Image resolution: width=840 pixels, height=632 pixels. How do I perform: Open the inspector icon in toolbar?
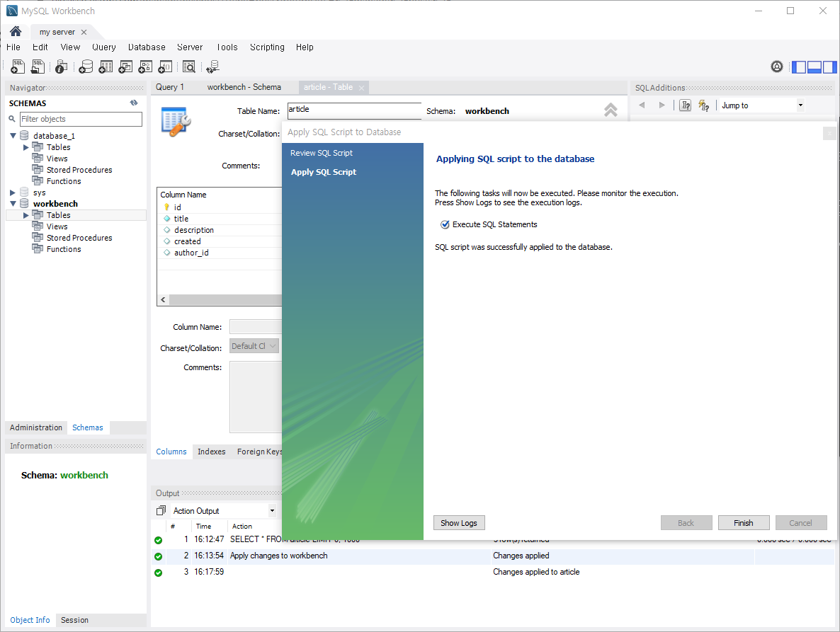62,67
